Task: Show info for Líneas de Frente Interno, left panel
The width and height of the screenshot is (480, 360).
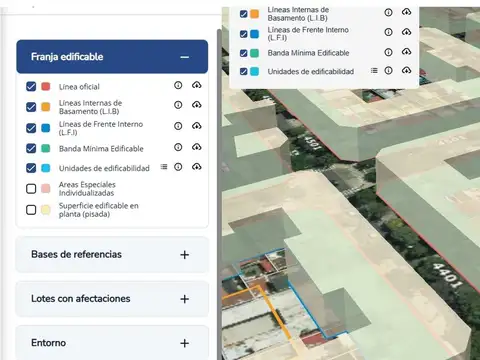Action: [178, 126]
